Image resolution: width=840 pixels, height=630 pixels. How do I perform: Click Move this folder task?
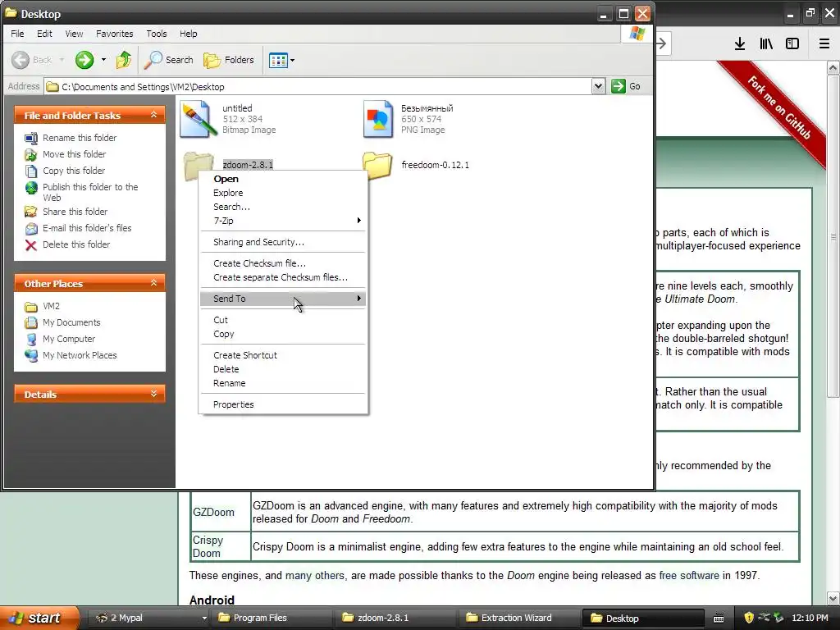[74, 154]
